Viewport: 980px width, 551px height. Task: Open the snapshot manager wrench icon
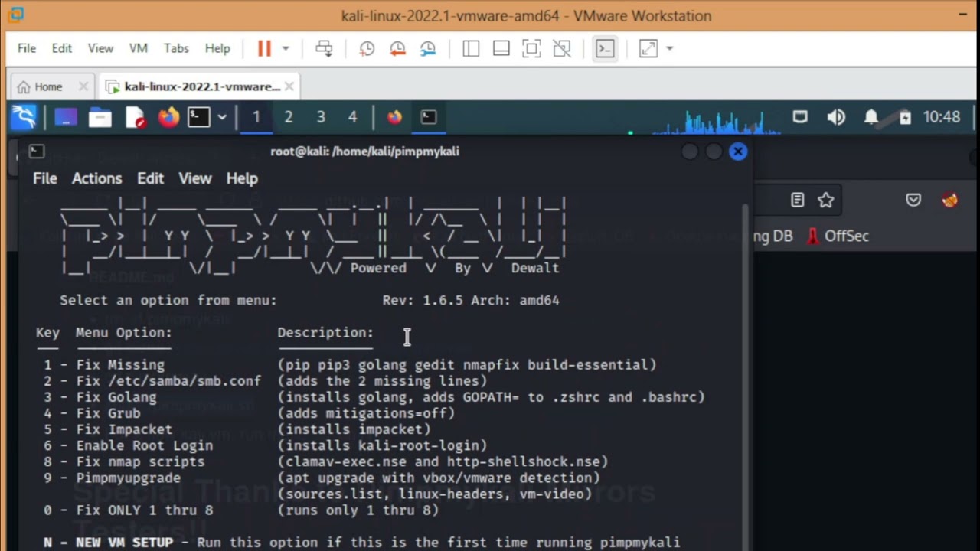(428, 48)
